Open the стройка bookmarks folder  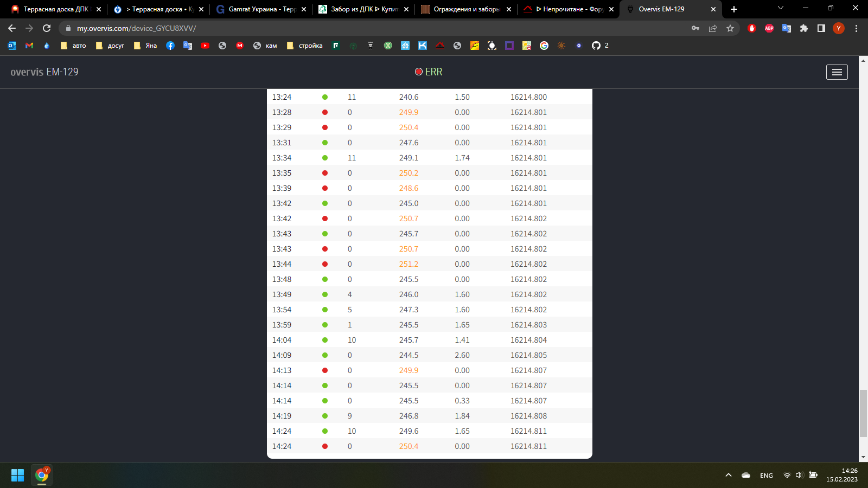(305, 46)
